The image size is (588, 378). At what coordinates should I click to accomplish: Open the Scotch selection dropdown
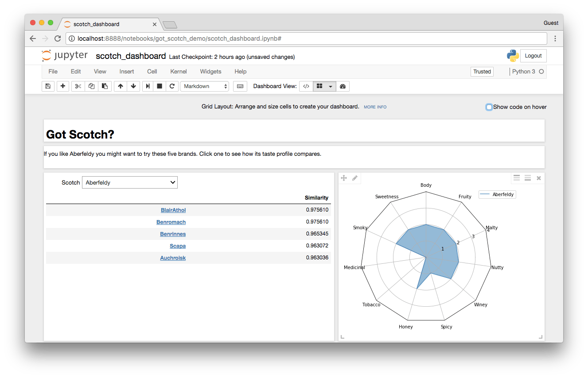pyautogui.click(x=129, y=182)
